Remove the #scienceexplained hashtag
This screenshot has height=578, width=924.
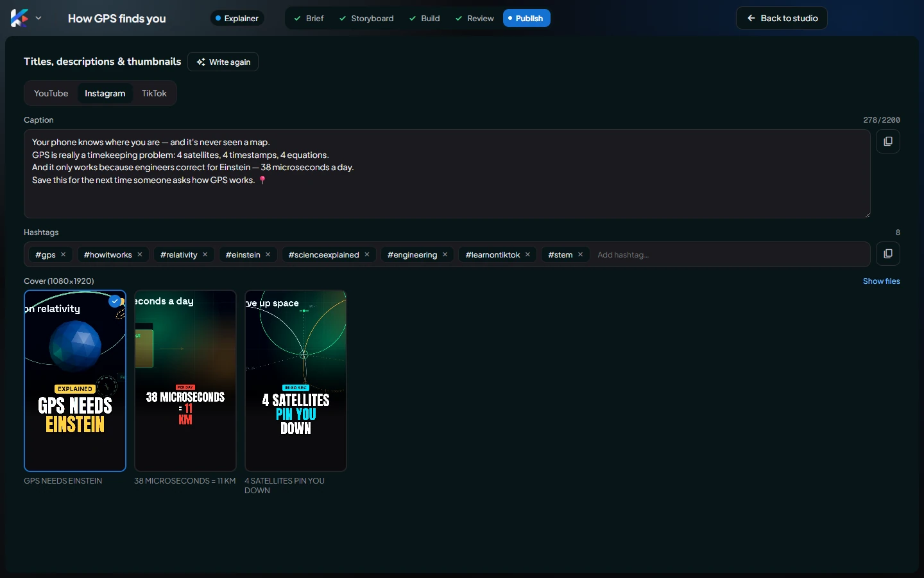[x=367, y=254]
